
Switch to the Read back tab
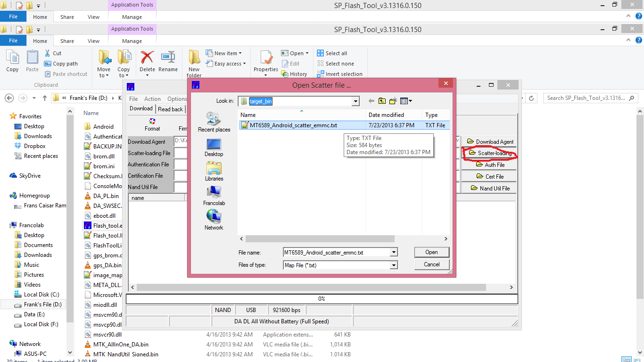(170, 109)
